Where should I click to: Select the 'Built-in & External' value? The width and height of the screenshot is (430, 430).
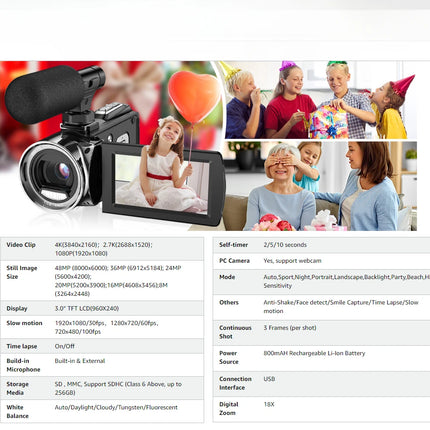(80, 361)
